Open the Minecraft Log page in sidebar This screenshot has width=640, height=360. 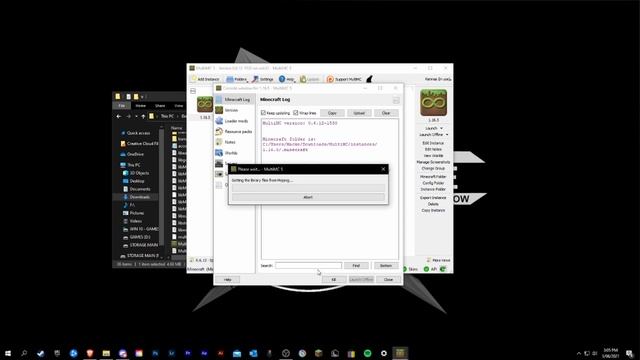point(234,100)
